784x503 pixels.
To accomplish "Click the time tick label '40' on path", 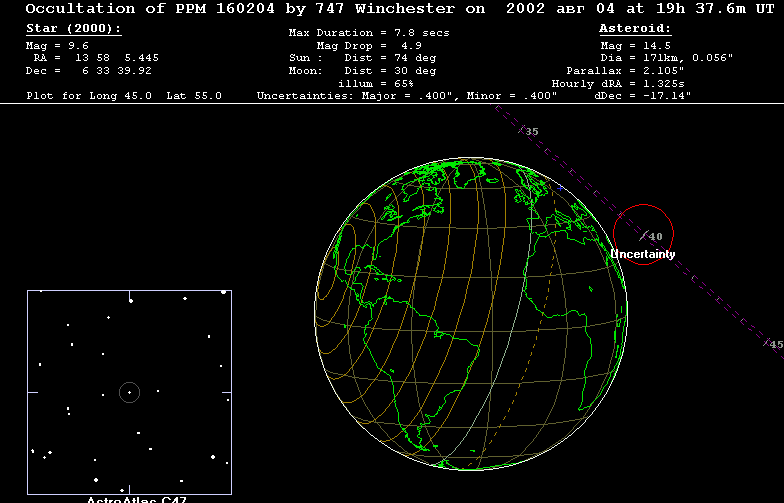I will point(656,236).
